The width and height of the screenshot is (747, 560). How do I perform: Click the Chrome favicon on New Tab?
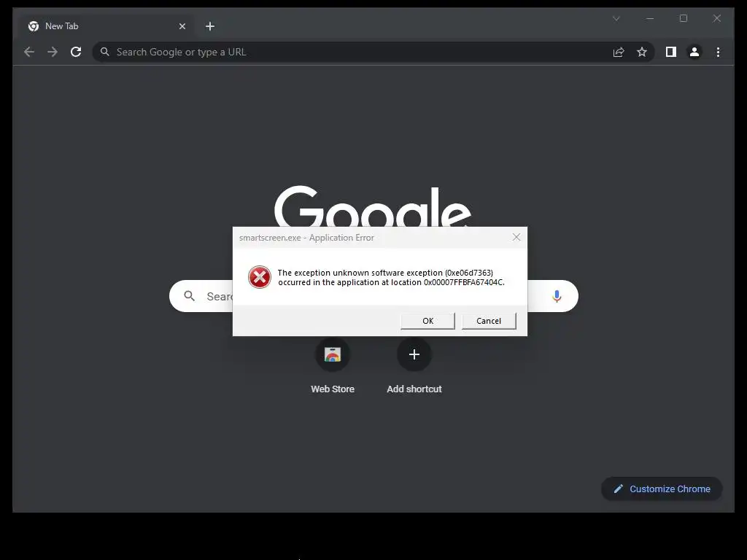coord(34,26)
